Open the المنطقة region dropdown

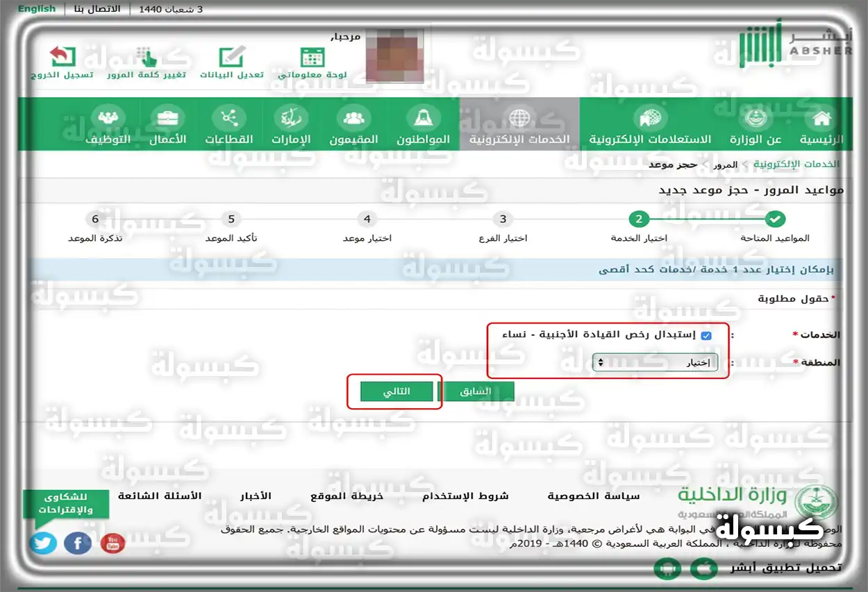(x=655, y=362)
